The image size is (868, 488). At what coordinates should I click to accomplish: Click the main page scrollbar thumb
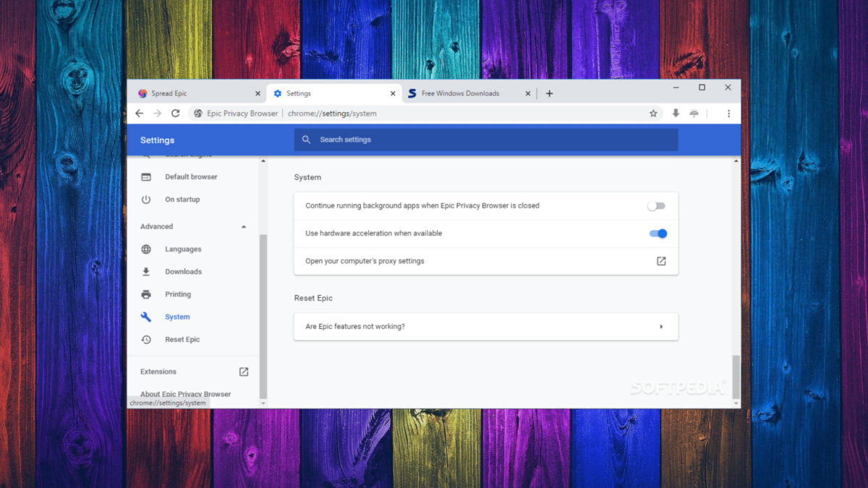(736, 377)
